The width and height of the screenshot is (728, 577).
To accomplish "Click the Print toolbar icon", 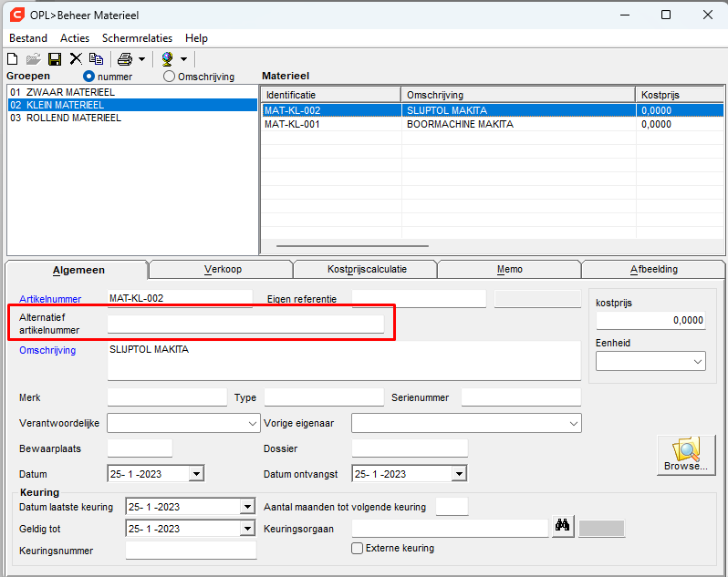I will pyautogui.click(x=125, y=59).
